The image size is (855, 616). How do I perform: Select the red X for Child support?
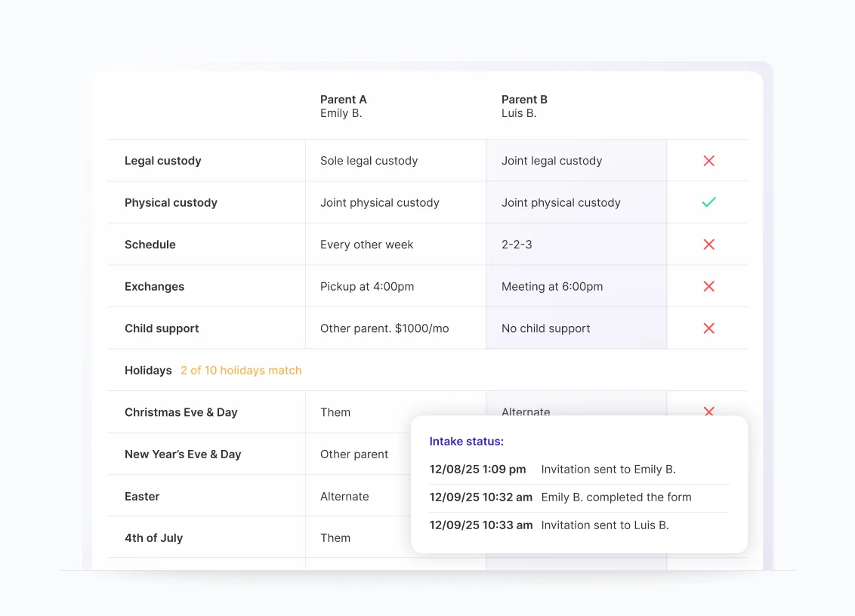pyautogui.click(x=708, y=328)
